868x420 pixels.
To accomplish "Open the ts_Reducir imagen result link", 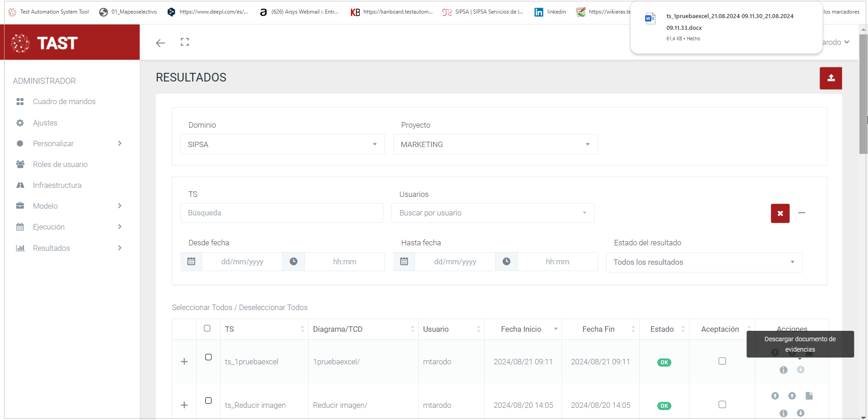I will click(x=255, y=405).
